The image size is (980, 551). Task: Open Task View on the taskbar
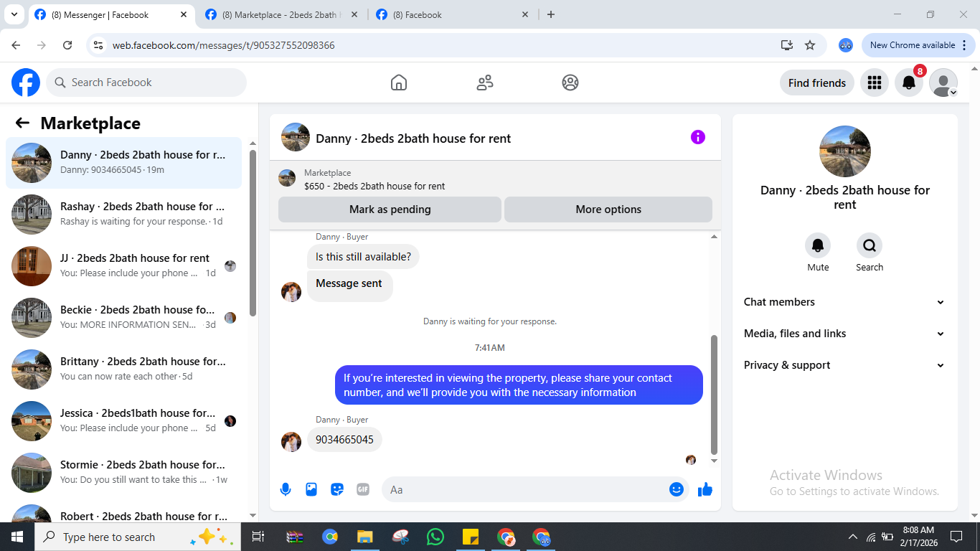coord(258,537)
